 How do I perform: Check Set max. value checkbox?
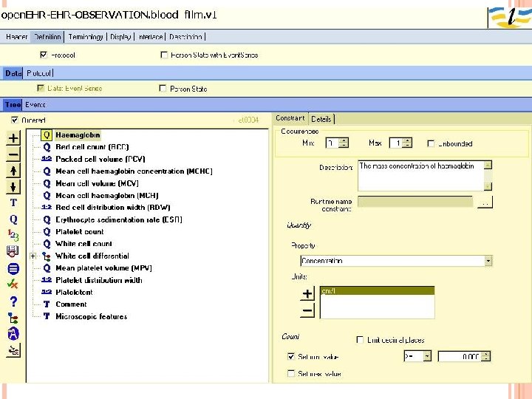click(291, 373)
